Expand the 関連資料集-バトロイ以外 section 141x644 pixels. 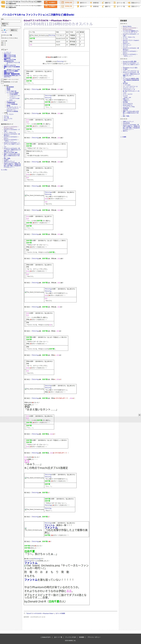(x=2, y=82)
